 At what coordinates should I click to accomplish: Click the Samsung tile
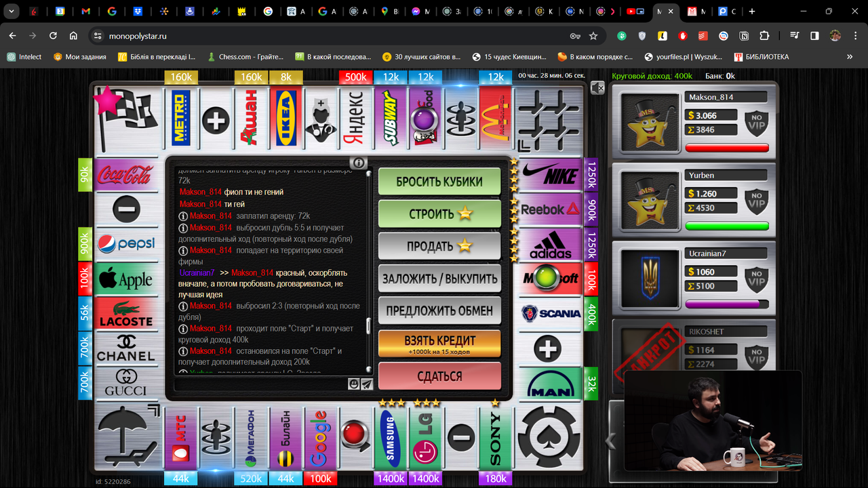[x=391, y=438]
